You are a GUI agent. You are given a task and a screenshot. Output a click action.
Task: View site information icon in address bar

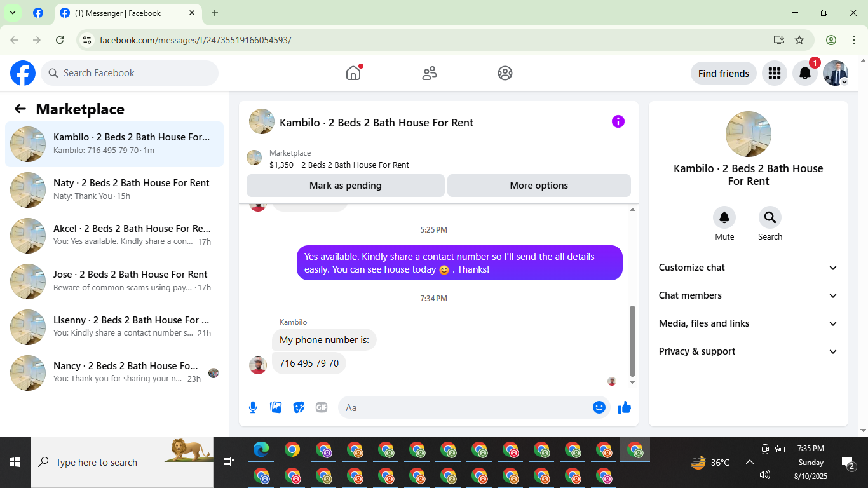coord(88,40)
